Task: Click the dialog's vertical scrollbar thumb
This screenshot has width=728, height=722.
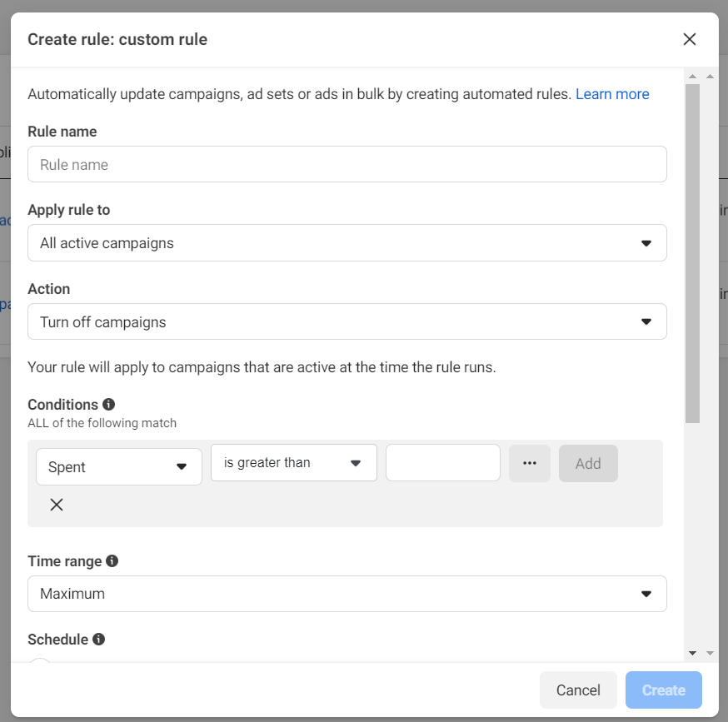Action: pyautogui.click(x=692, y=250)
